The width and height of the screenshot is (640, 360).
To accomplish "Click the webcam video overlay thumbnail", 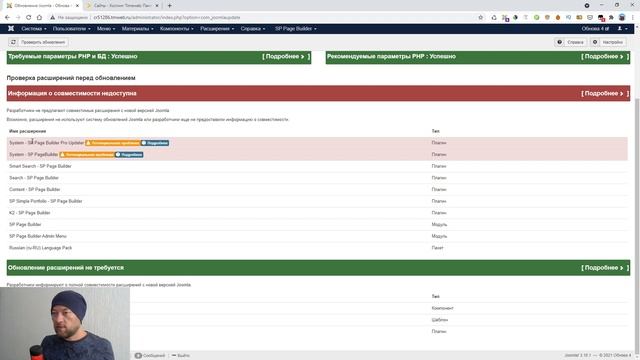I will point(65,323).
